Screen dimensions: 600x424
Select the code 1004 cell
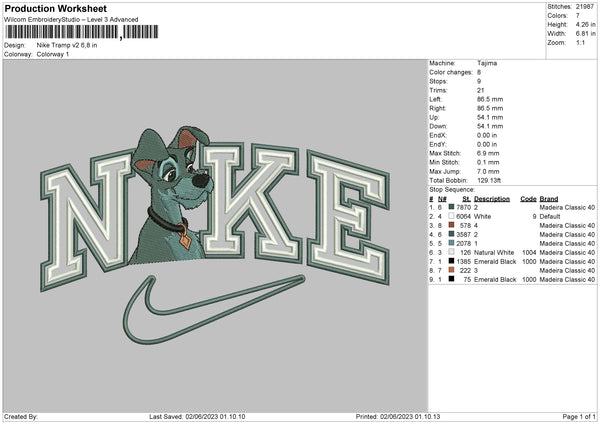click(x=529, y=253)
